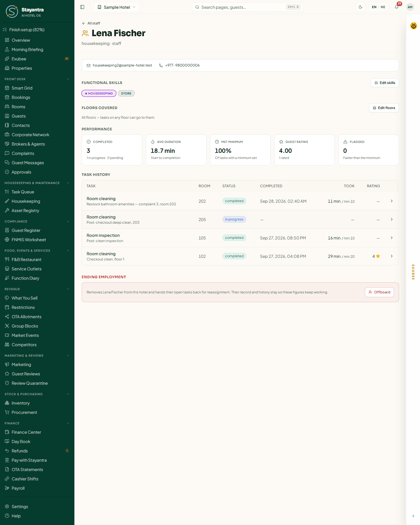Click the Offboard button
The image size is (420, 525).
[379, 292]
